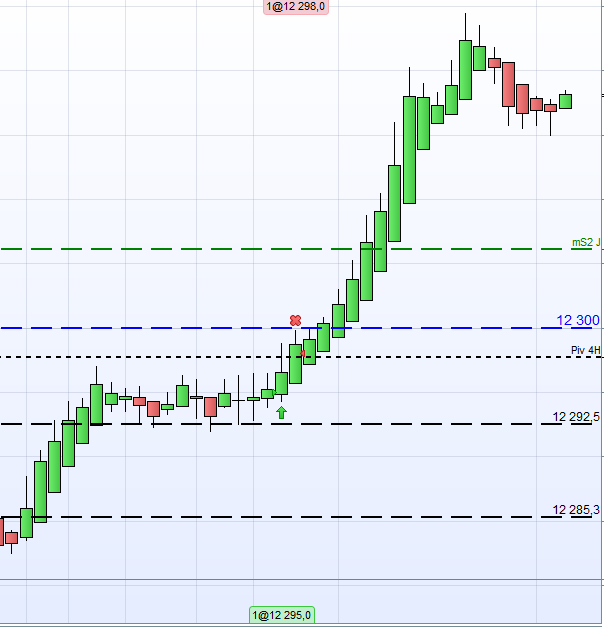The width and height of the screenshot is (604, 627).
Task: Select the pink 1@12 298,0 order label
Action: [x=296, y=6]
